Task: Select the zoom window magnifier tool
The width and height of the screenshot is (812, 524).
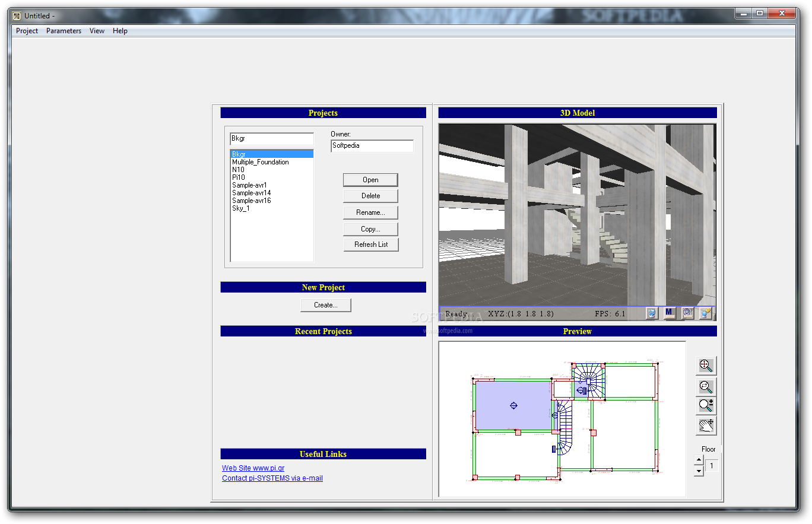Action: tap(706, 386)
